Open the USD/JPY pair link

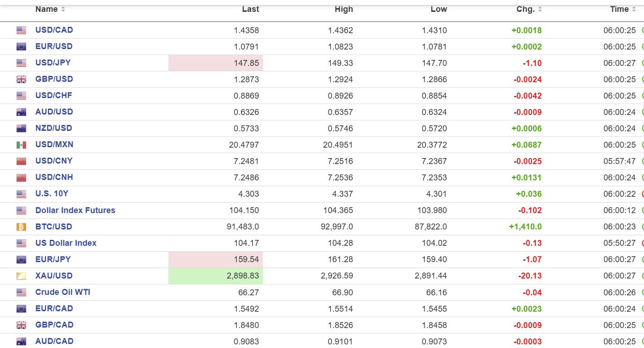53,63
